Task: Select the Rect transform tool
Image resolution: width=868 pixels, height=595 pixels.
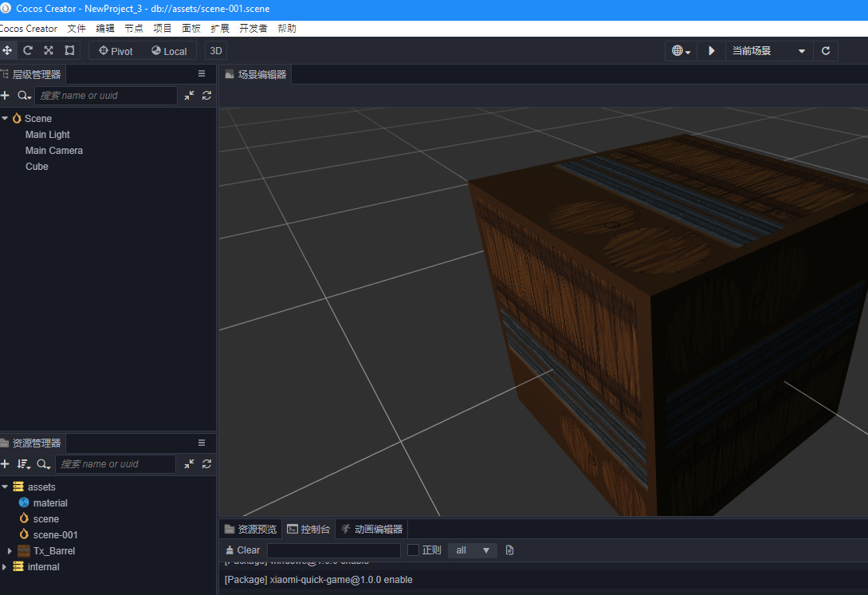Action: pos(69,51)
